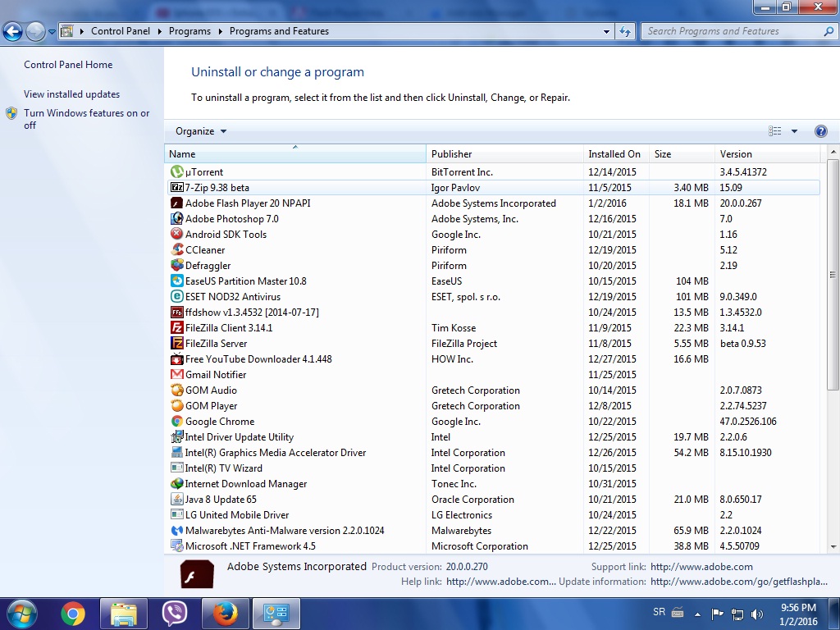Open Viber from the taskbar
This screenshot has height=630, width=840.
pyautogui.click(x=175, y=614)
